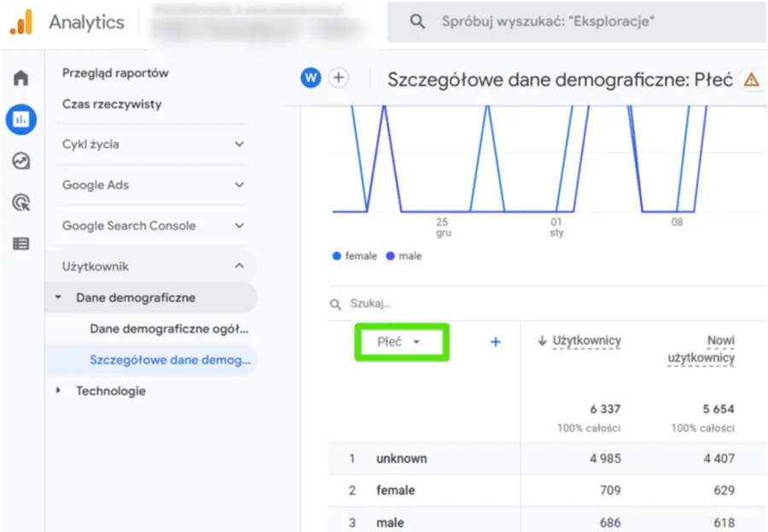Open the Explore icon in left rail

21,161
